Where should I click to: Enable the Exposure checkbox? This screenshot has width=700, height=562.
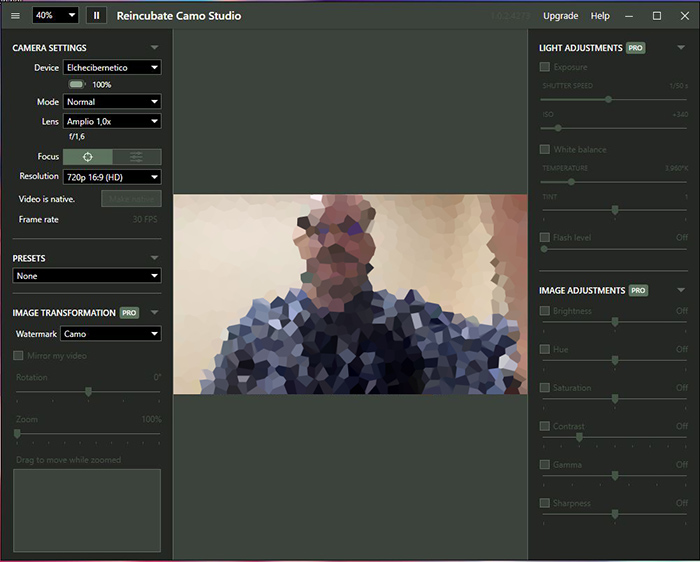pos(545,67)
